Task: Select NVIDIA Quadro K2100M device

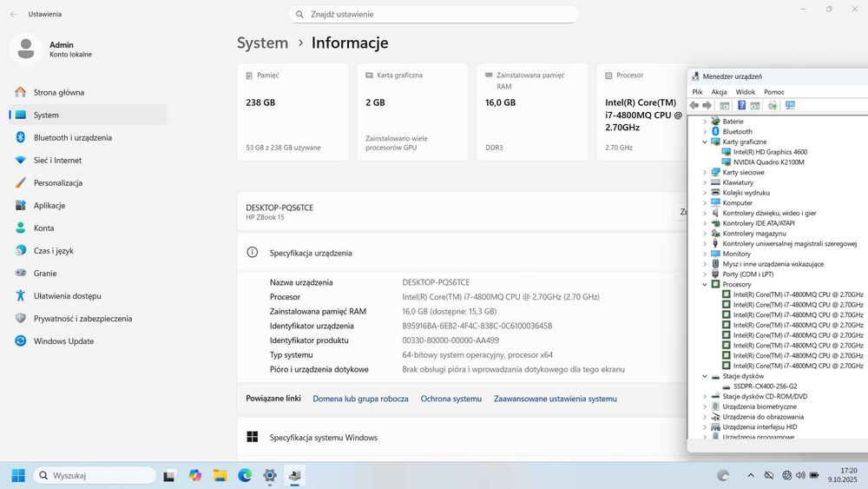Action: (x=768, y=162)
